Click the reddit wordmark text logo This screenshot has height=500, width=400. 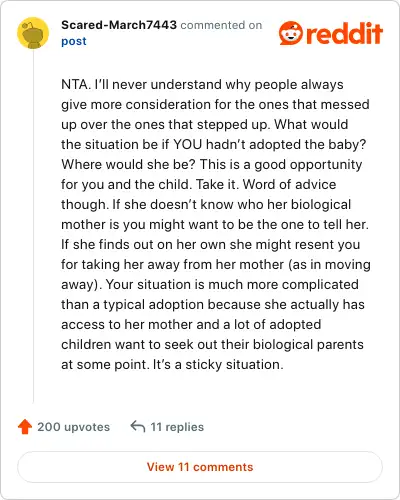344,33
